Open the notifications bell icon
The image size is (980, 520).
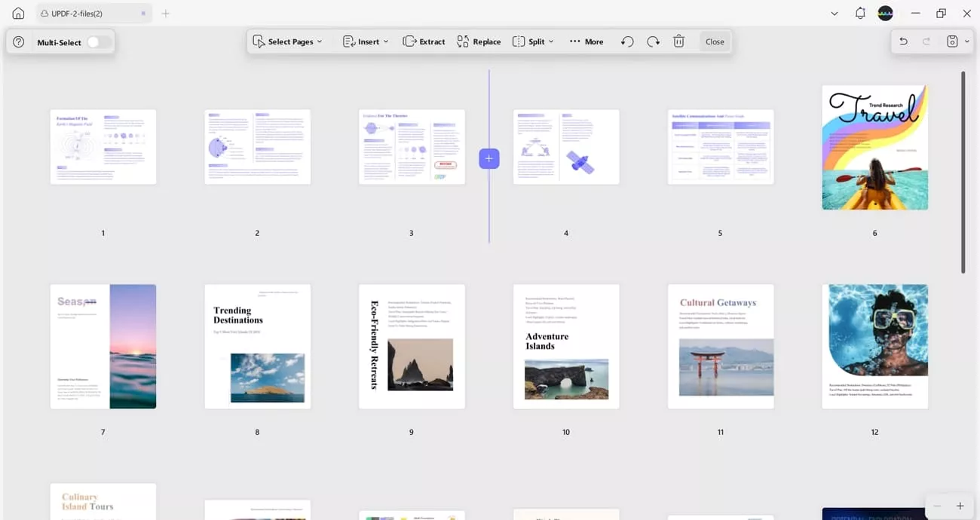tap(860, 14)
